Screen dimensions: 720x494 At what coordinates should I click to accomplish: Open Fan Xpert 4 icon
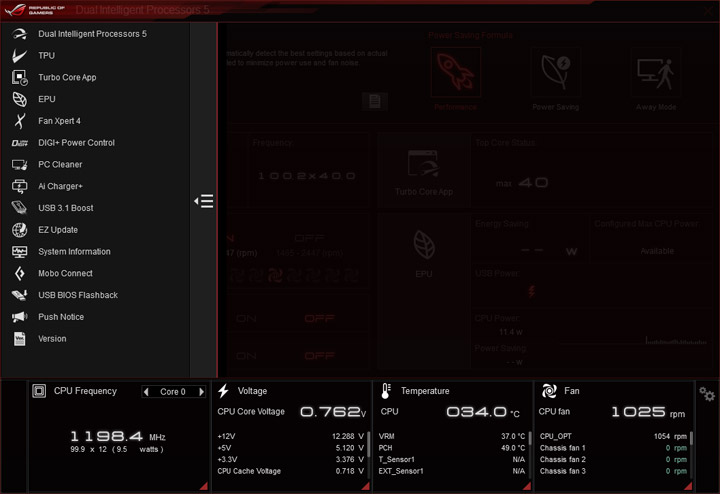click(19, 121)
